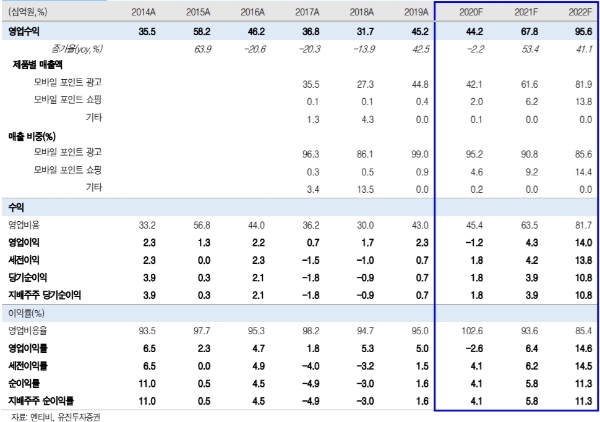This screenshot has width=600, height=422.
Task: Select the 2020F 영업이익 value -1.2
Action: pos(474,243)
